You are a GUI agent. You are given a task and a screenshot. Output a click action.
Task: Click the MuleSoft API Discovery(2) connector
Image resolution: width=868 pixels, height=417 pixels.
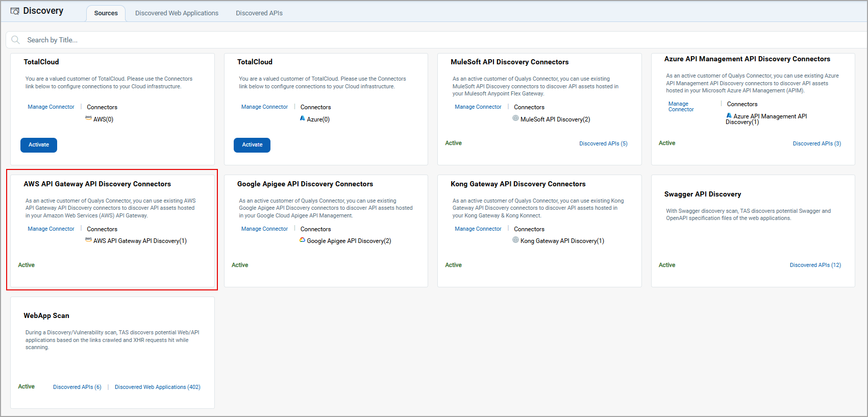point(555,119)
